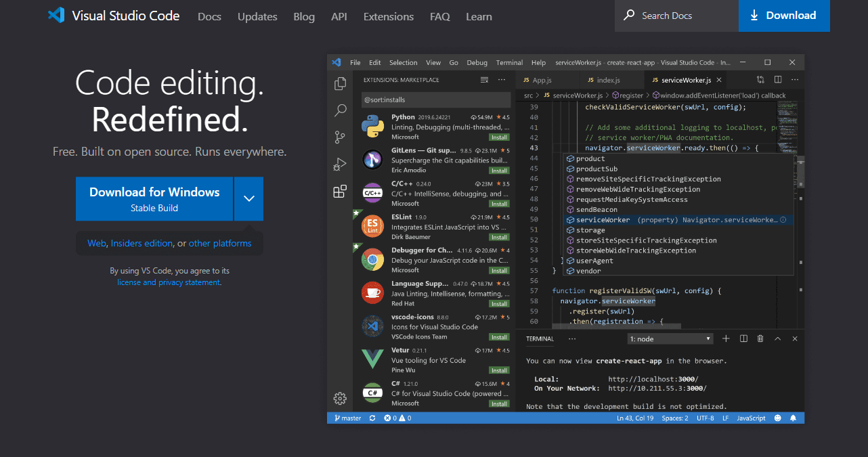This screenshot has width=868, height=457.
Task: Open Source Control icon in activity bar
Action: point(340,137)
